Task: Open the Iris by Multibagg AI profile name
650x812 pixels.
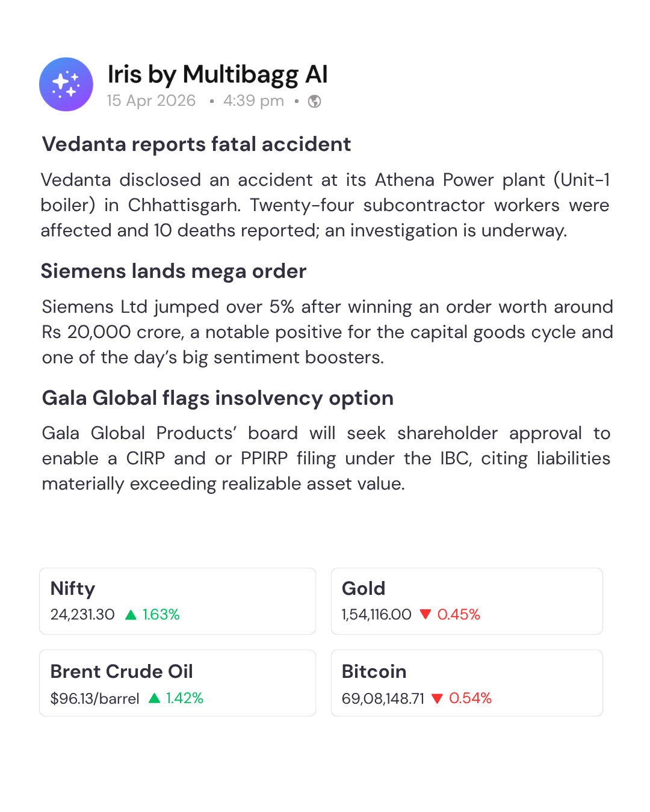Action: (x=217, y=75)
